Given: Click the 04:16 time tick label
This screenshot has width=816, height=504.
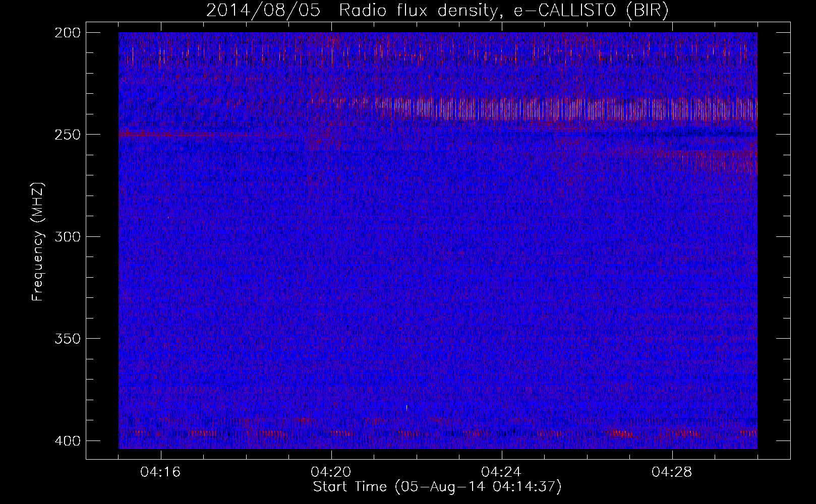Looking at the screenshot, I should pyautogui.click(x=161, y=472).
